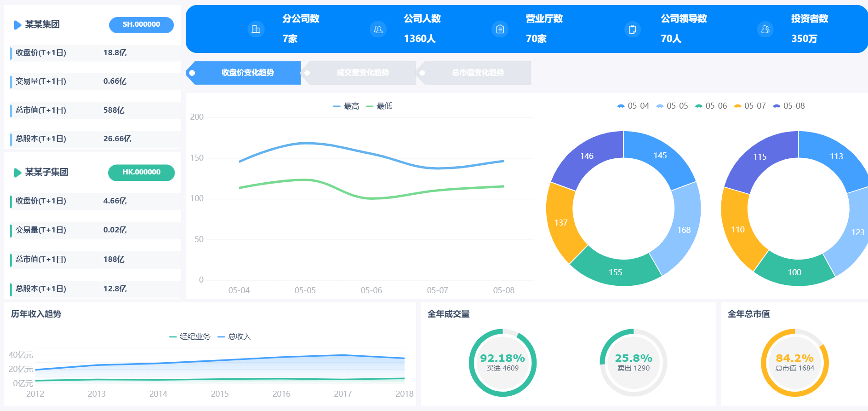Toggle the 经纪业务 legend item
This screenshot has width=868, height=411.
point(190,337)
